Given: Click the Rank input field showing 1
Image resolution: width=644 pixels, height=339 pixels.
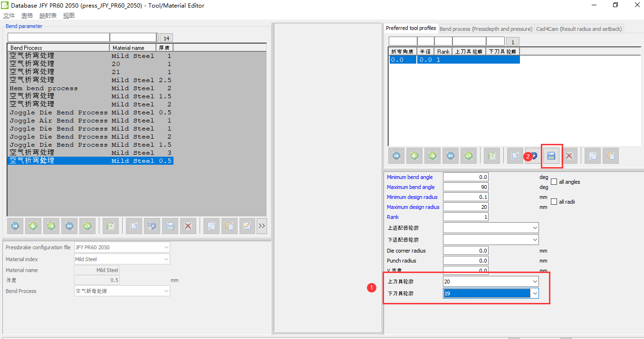Looking at the screenshot, I should (466, 217).
